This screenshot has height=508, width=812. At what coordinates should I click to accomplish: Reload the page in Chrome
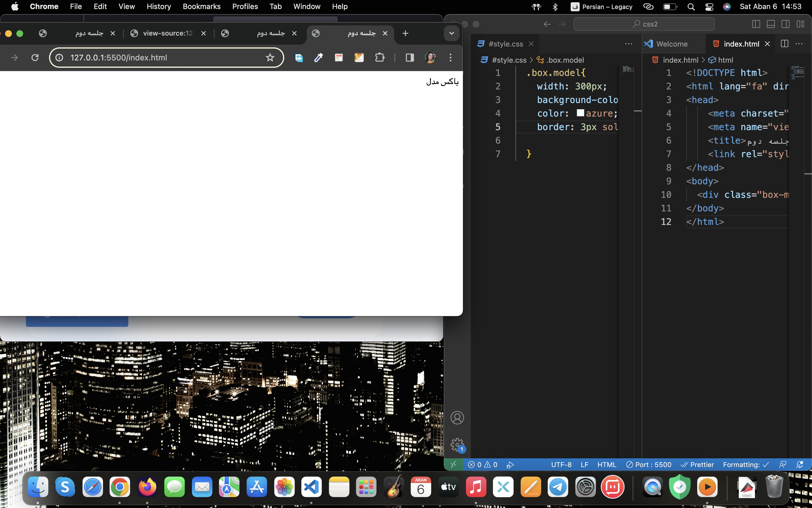(35, 58)
